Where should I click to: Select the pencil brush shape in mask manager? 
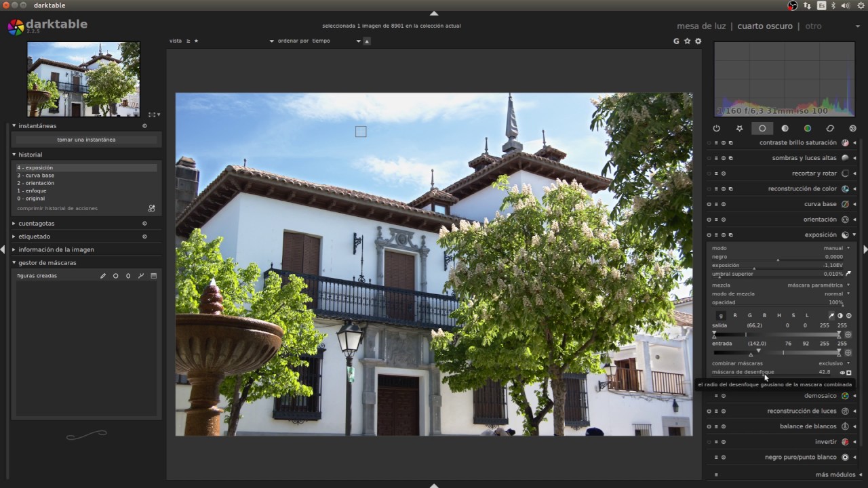[x=103, y=276]
